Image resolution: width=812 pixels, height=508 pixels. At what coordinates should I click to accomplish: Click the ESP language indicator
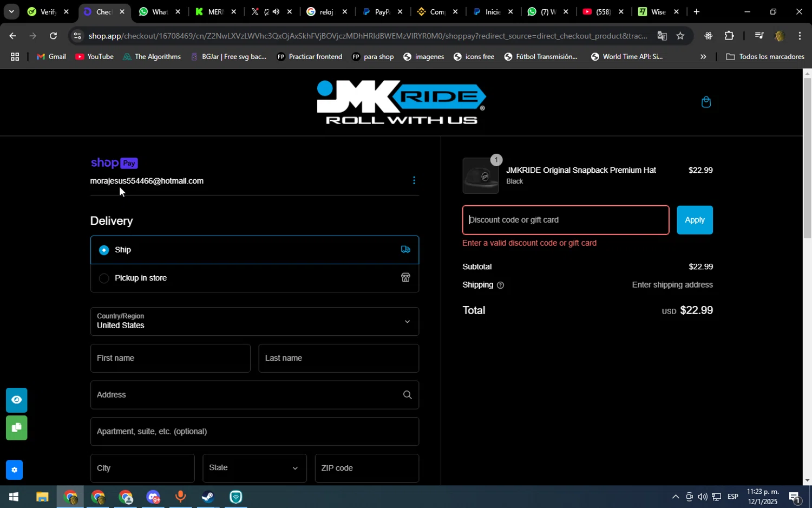tap(733, 497)
